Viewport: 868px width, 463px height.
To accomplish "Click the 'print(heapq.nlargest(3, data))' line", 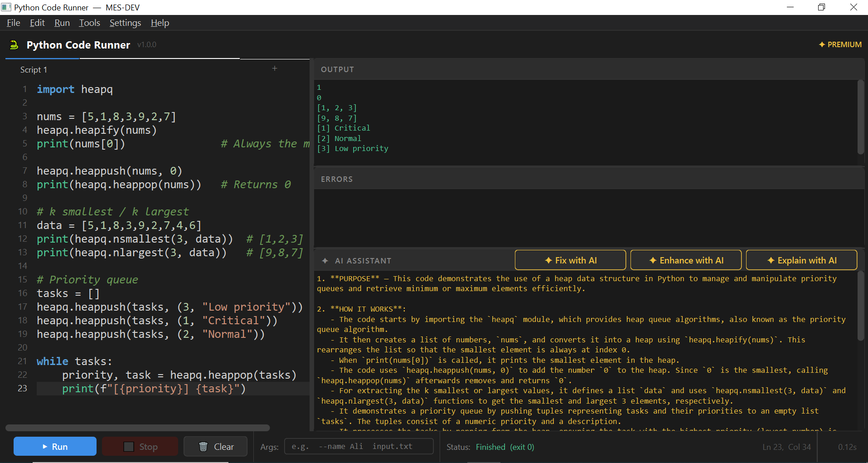I will click(x=131, y=253).
